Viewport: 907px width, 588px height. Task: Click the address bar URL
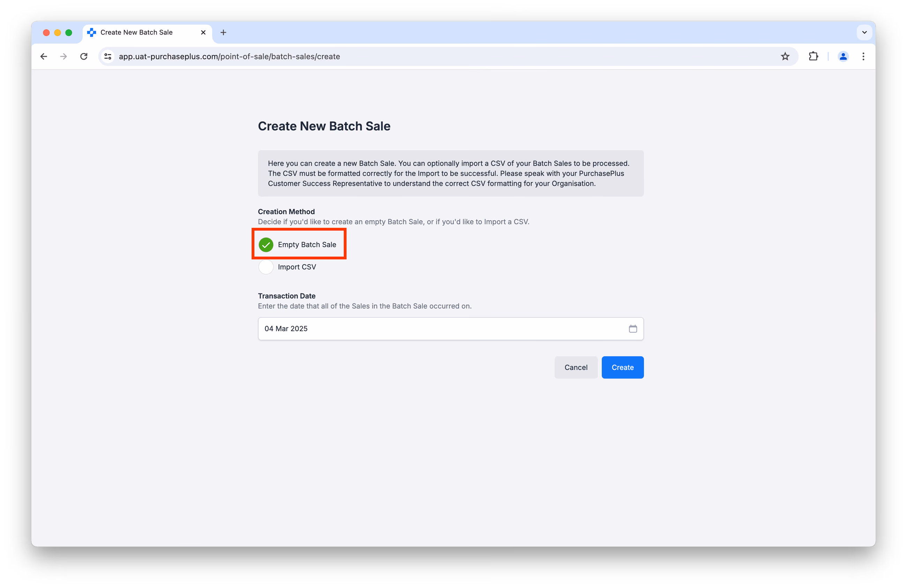[x=230, y=56]
